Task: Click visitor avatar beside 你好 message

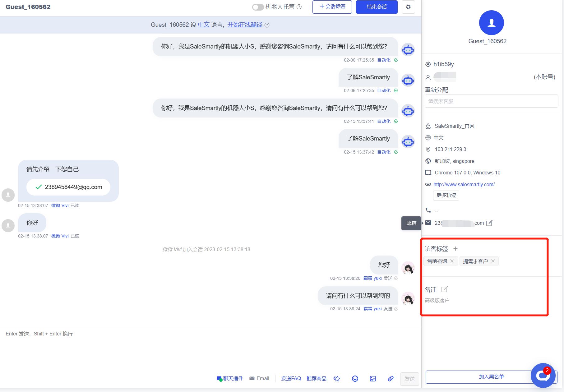Action: pos(8,225)
